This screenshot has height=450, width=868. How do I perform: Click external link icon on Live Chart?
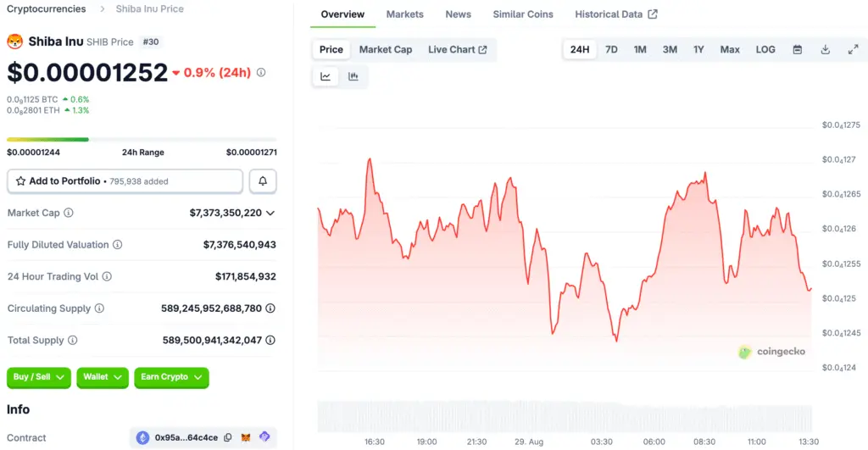(482, 49)
